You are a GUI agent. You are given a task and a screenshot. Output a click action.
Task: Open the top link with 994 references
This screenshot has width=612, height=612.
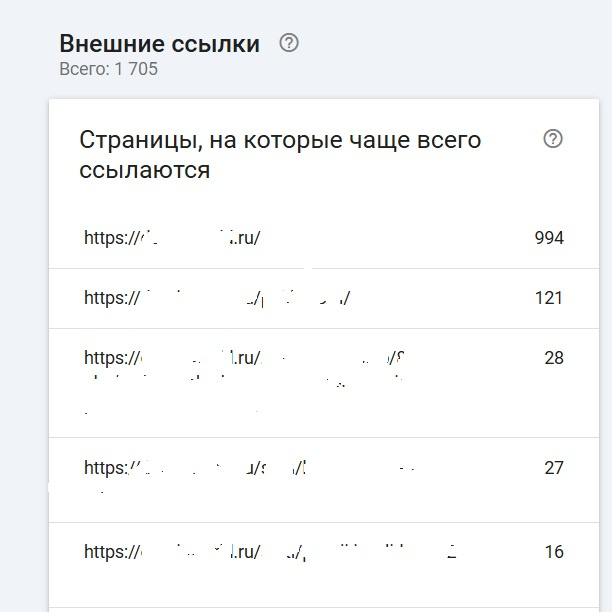coord(172,238)
